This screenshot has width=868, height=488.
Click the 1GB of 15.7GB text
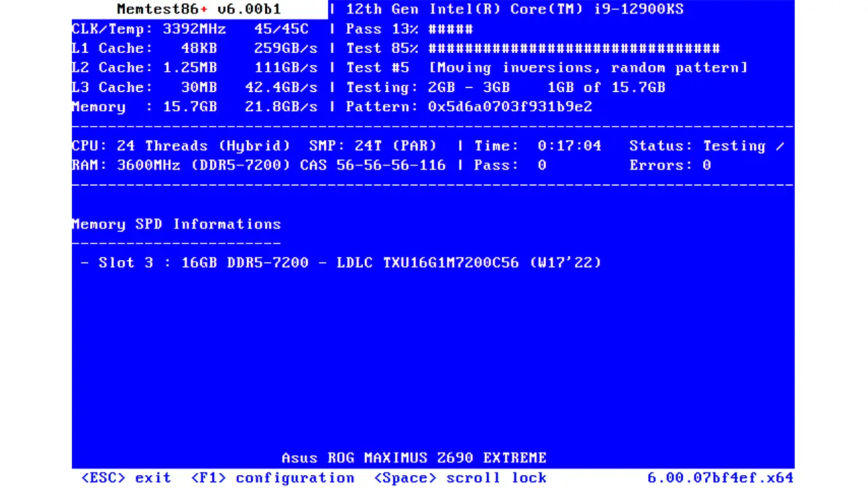coord(606,87)
